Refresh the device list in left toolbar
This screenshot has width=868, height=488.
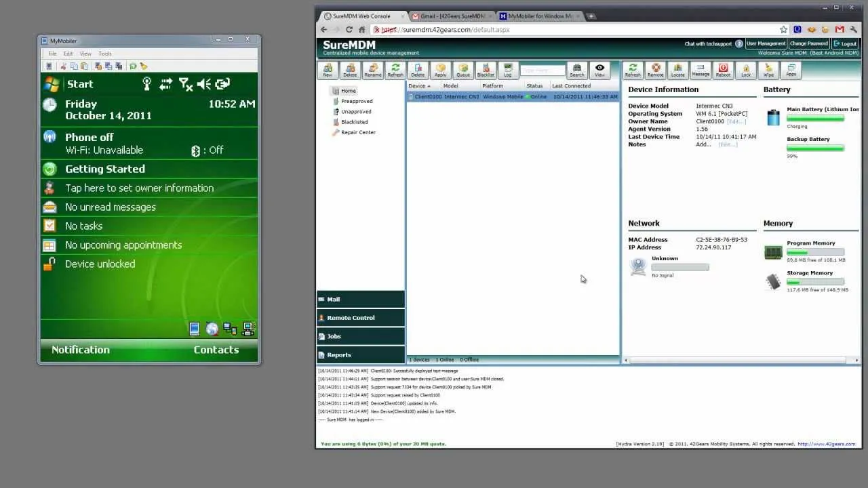[395, 70]
